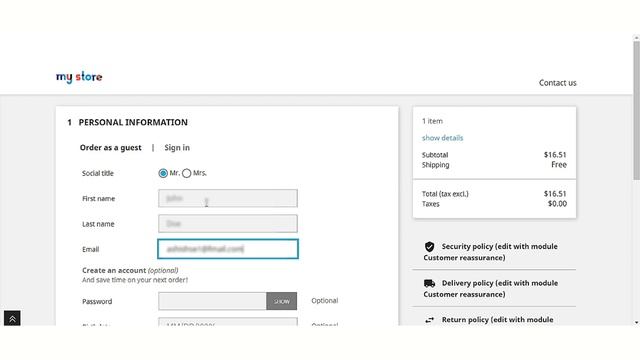Focus the Email input field
The width and height of the screenshot is (640, 360).
[x=228, y=249]
